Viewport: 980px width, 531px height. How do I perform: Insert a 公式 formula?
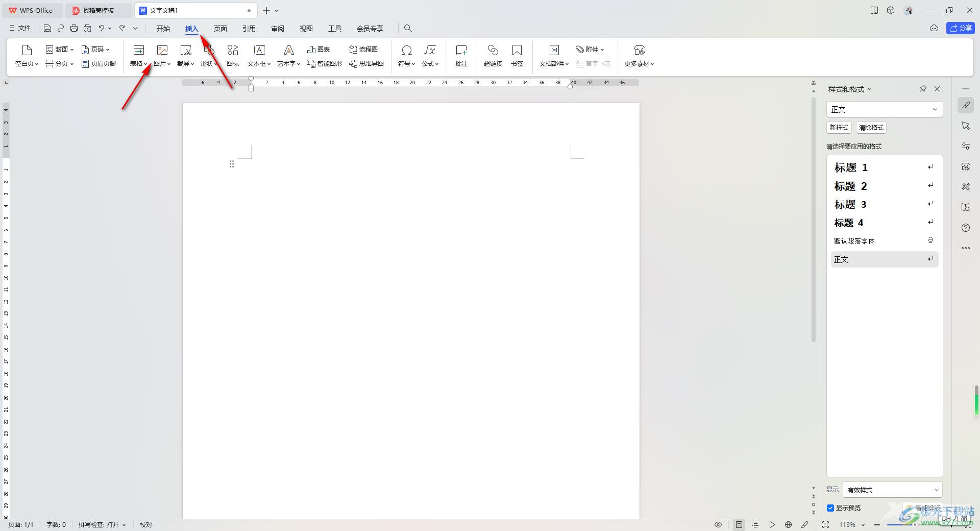tap(430, 56)
